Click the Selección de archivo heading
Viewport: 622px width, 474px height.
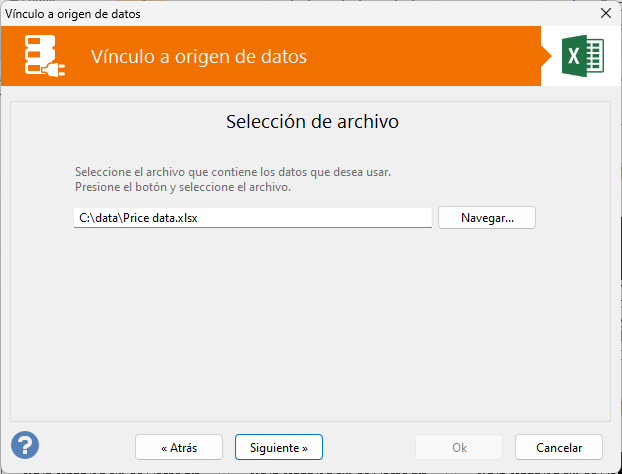click(x=312, y=121)
